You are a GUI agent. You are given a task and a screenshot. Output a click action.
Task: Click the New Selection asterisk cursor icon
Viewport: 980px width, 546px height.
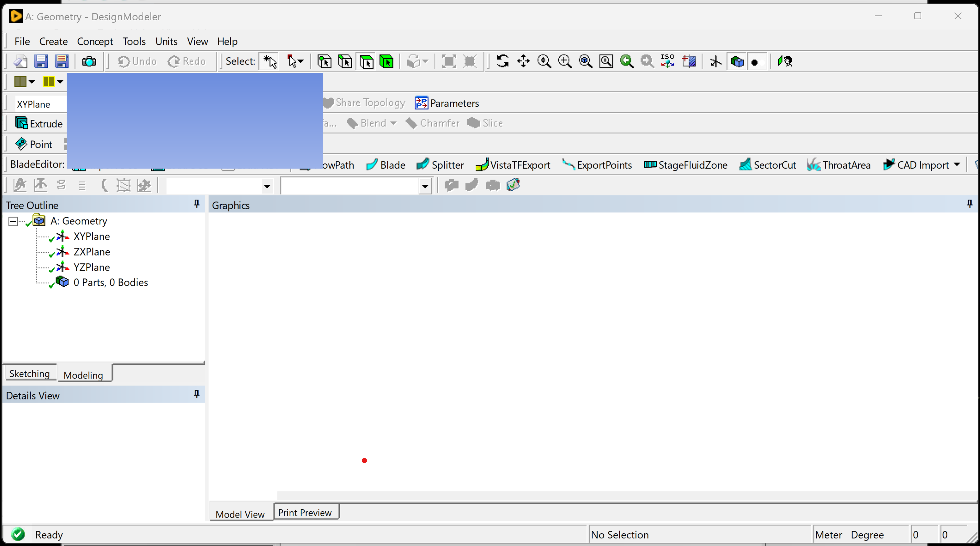click(270, 61)
